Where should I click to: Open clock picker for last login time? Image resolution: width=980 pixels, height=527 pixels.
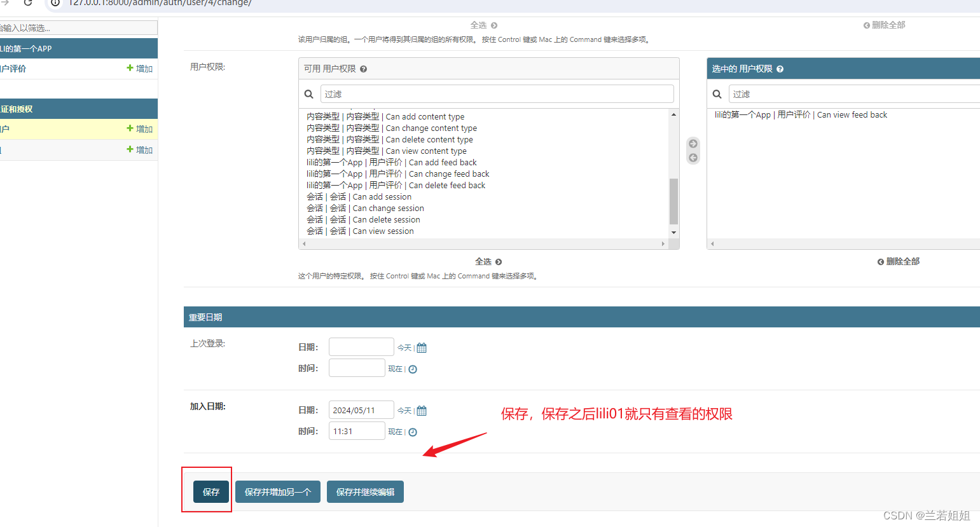point(413,369)
